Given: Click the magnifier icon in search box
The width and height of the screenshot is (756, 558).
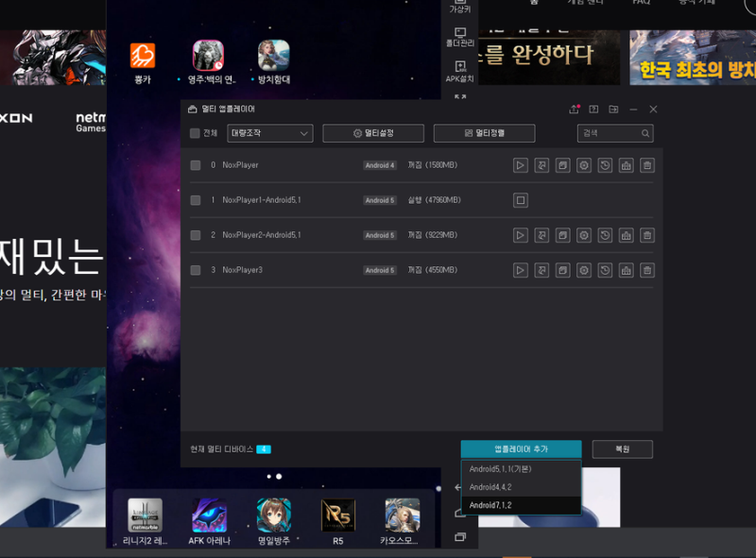Looking at the screenshot, I should 645,133.
